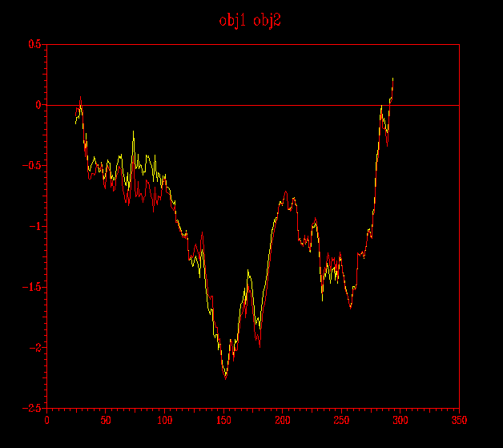Viewport: 503px width, 448px height.
Task: Click the 0 label on the y-axis
Action: tap(37, 105)
